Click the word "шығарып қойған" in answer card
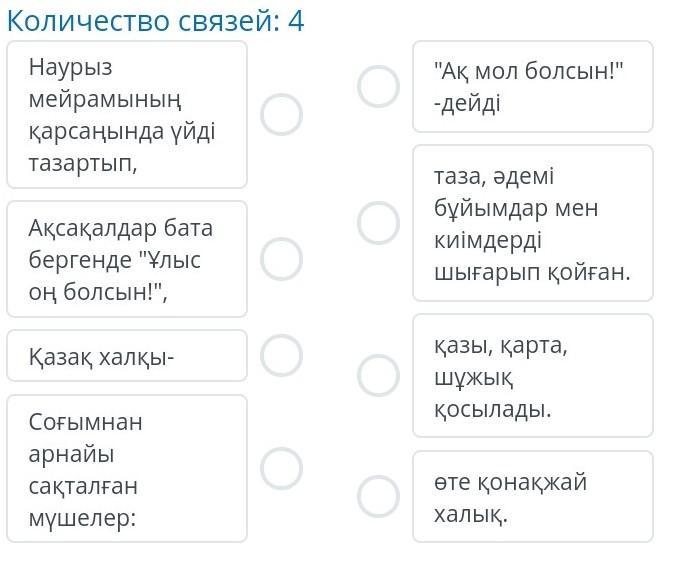 [532, 273]
